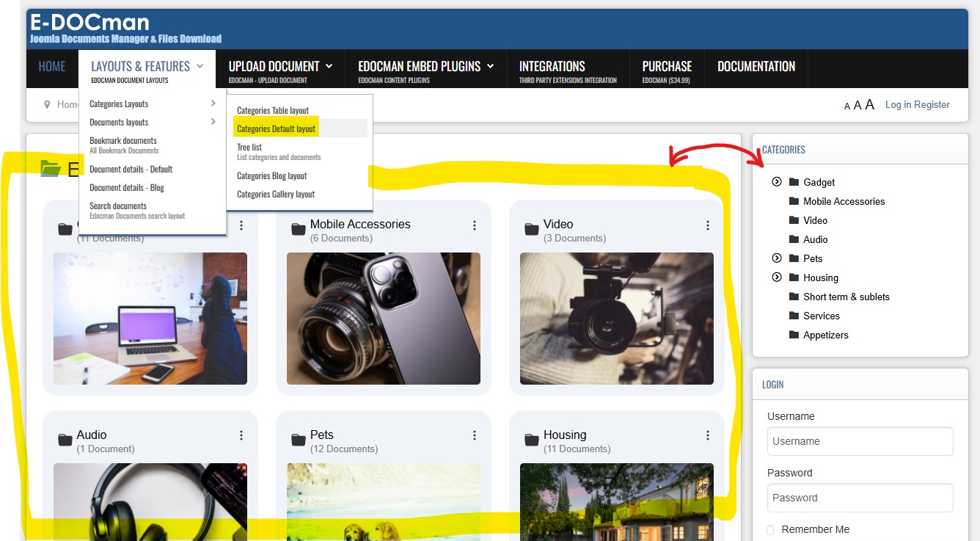Open Document details - Blog entry

click(127, 187)
